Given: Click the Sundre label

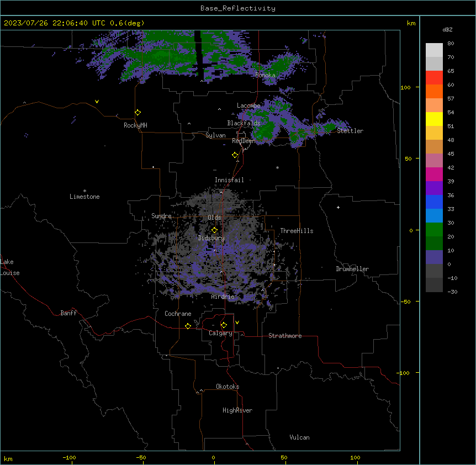Looking at the screenshot, I should [x=161, y=216].
